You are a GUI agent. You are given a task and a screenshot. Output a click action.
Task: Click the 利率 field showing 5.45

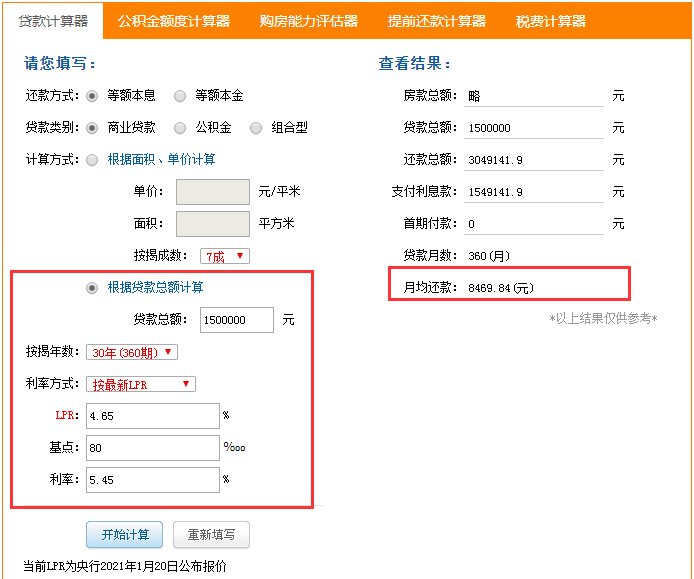[x=153, y=479]
